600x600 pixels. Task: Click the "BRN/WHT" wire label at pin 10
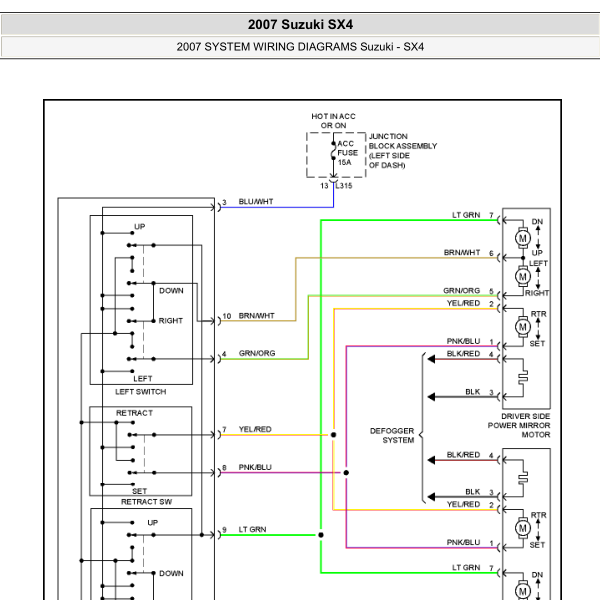point(256,316)
